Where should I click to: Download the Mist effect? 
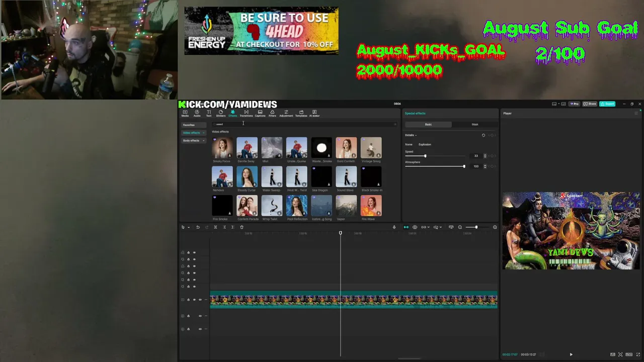click(x=279, y=155)
